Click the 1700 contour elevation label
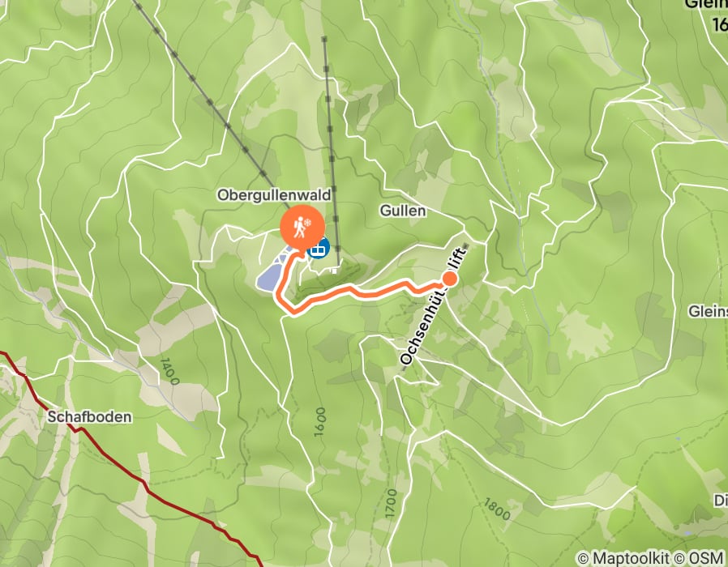Screen dimensions: 728x567 click(392, 504)
